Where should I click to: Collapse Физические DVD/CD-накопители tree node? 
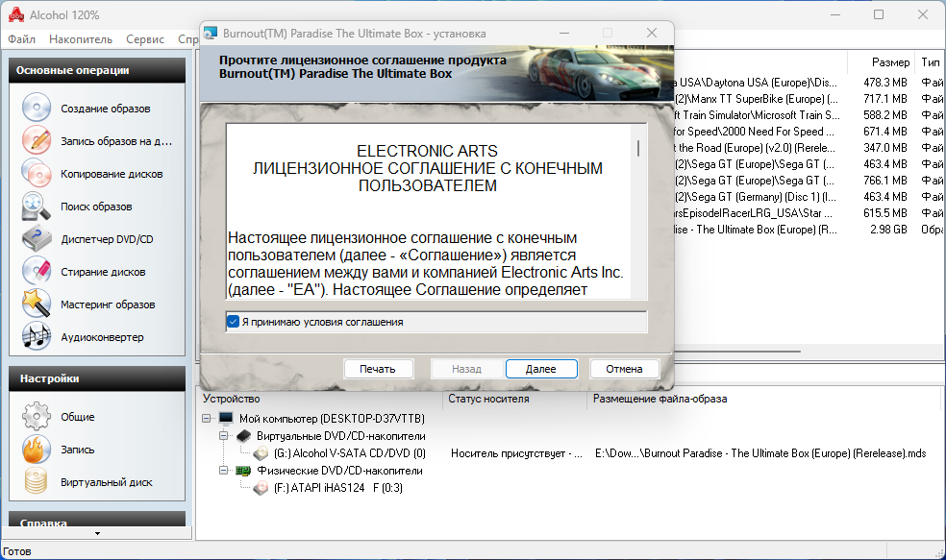pyautogui.click(x=223, y=470)
